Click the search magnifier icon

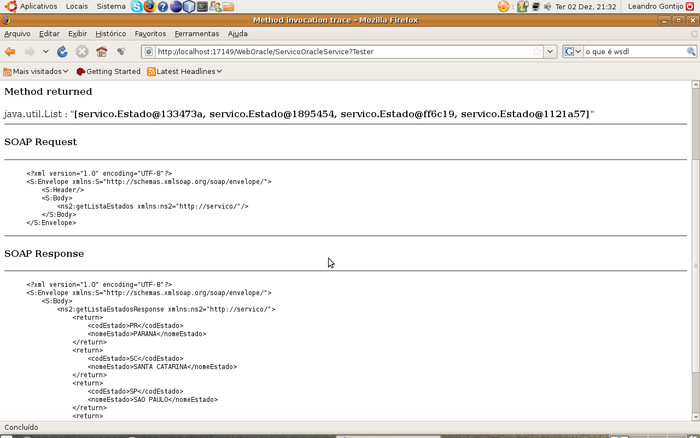691,52
